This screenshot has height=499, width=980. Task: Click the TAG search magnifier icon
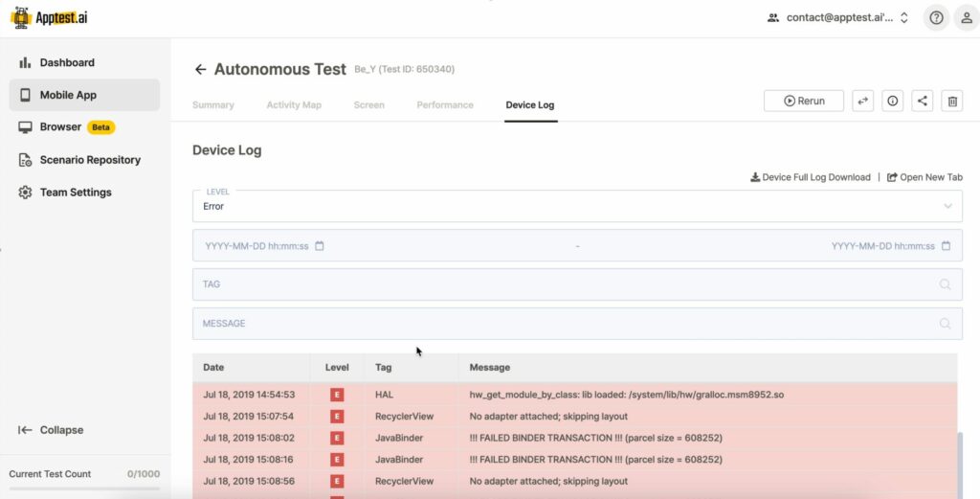pyautogui.click(x=945, y=284)
